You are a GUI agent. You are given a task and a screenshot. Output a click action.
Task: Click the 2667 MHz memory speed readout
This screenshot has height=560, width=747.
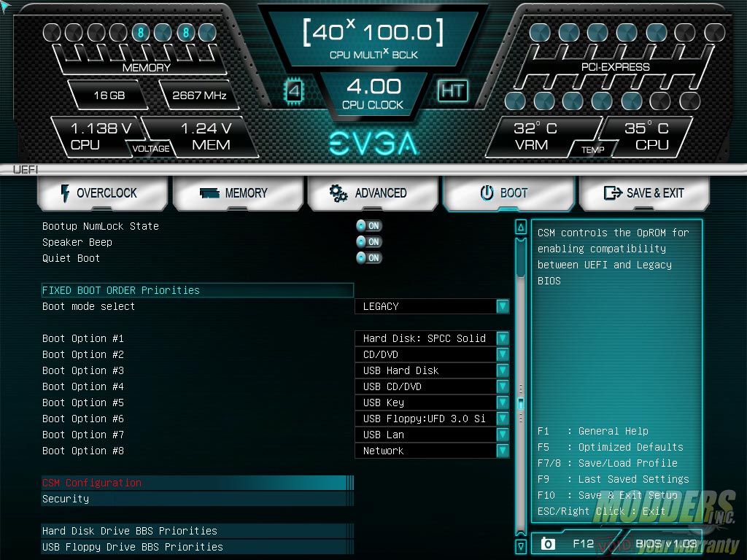199,96
